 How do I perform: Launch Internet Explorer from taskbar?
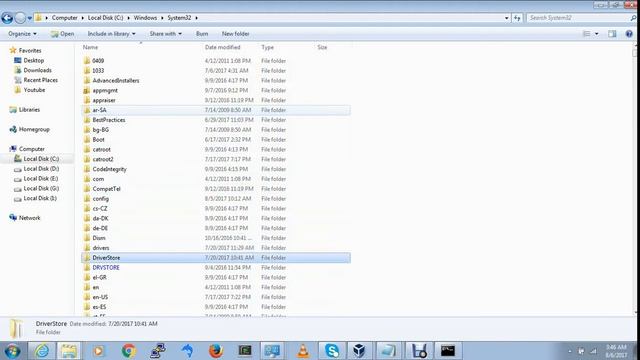point(42,351)
